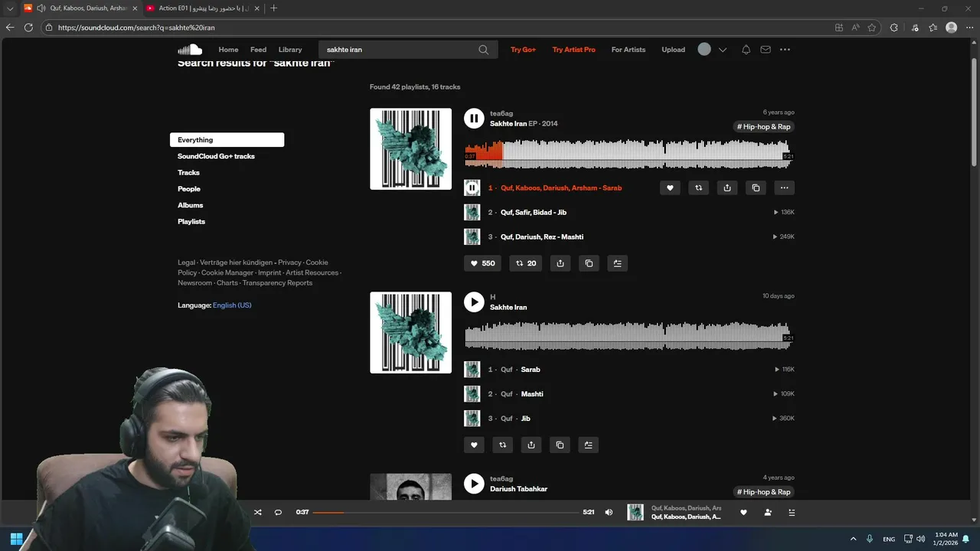Screen dimensions: 980x551
Task: Submit search with magnifier icon
Action: (x=484, y=50)
